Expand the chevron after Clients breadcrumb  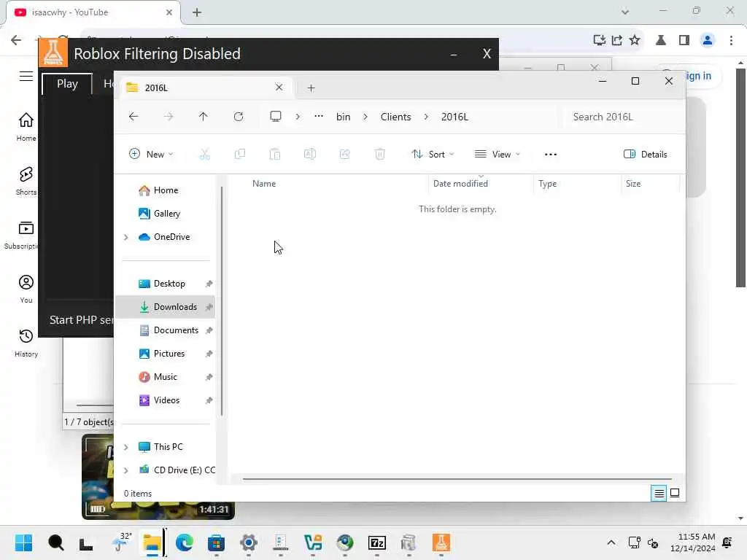[x=426, y=117]
